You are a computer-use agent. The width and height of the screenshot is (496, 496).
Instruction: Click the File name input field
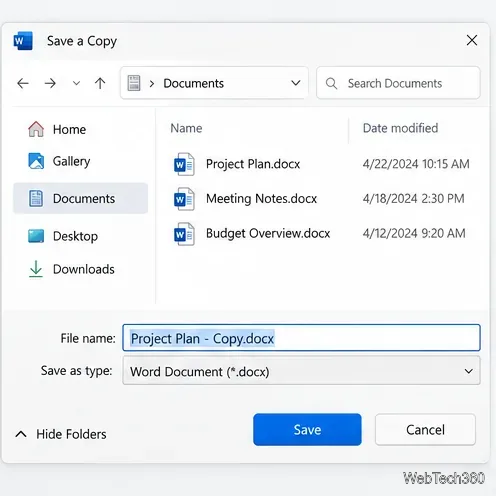(x=301, y=338)
